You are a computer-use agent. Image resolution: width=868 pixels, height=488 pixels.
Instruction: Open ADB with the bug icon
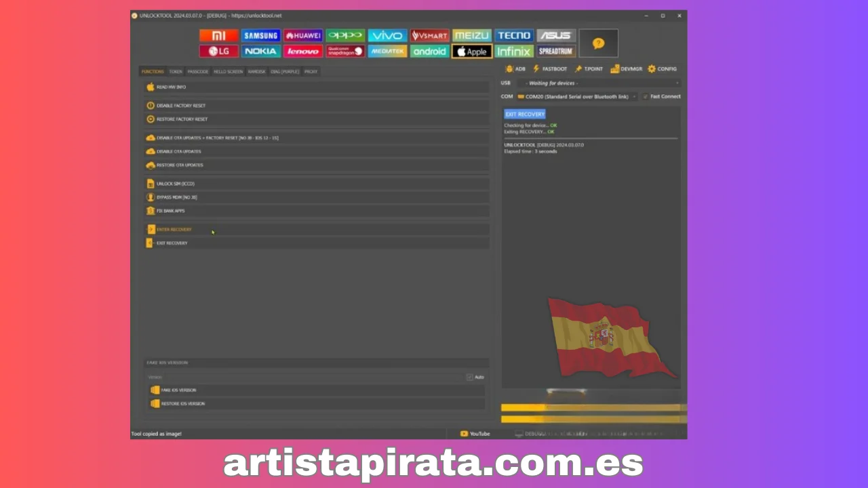[x=515, y=68]
